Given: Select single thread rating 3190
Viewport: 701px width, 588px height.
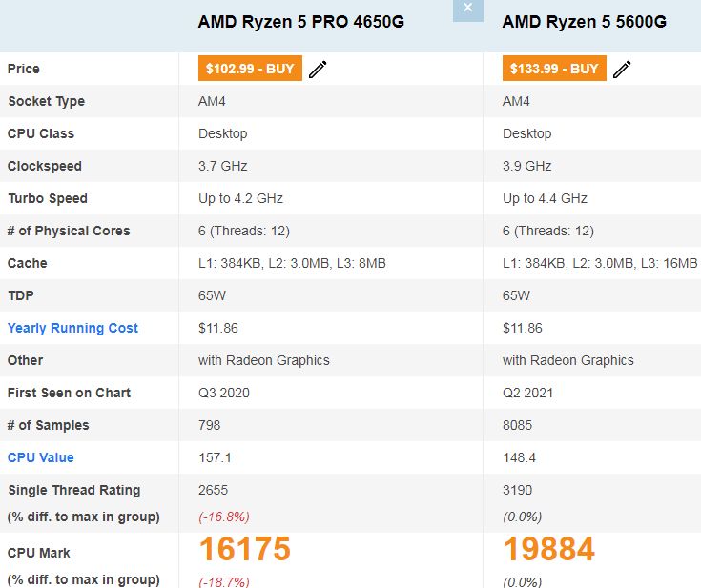Looking at the screenshot, I should pyautogui.click(x=517, y=490).
